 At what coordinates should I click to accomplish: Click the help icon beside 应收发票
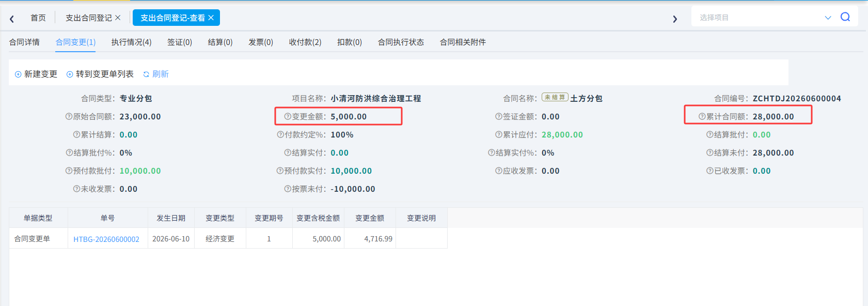coord(499,171)
